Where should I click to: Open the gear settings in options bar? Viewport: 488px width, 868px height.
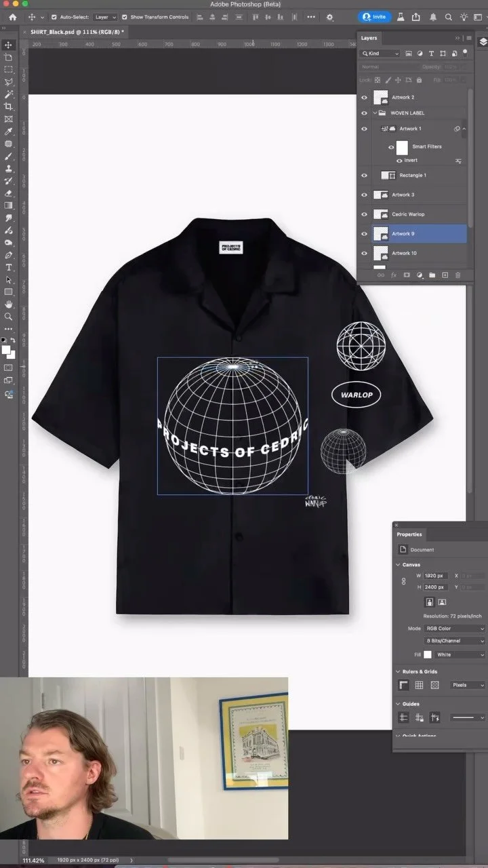click(330, 17)
